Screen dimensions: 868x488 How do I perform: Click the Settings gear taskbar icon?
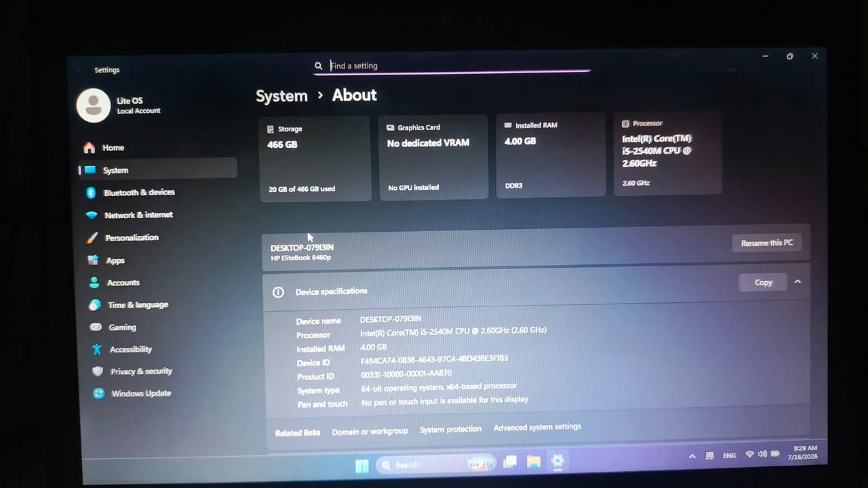pos(557,462)
